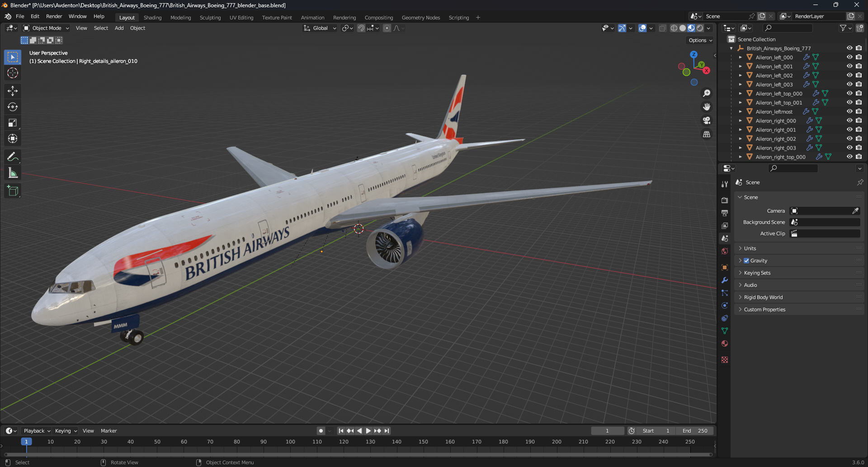This screenshot has height=467, width=868.
Task: Switch to the Shading workspace tab
Action: click(152, 18)
